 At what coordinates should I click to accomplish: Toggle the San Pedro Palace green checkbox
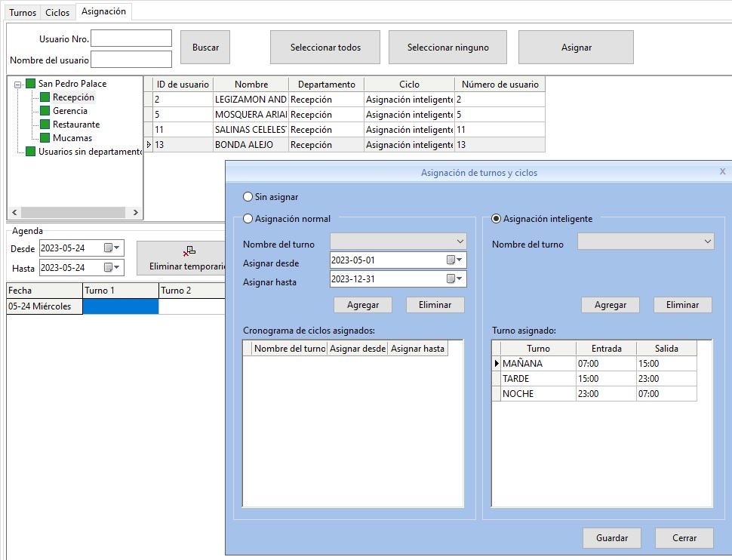point(31,84)
